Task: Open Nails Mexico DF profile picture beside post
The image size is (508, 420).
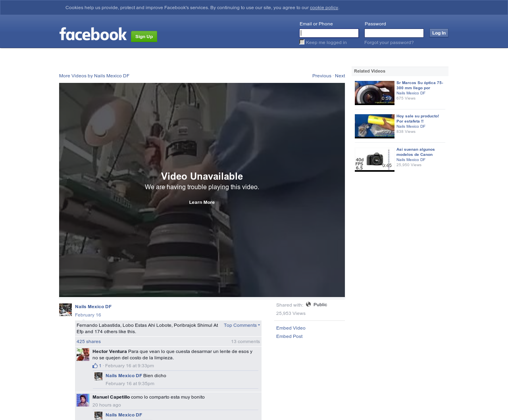Action: point(65,310)
